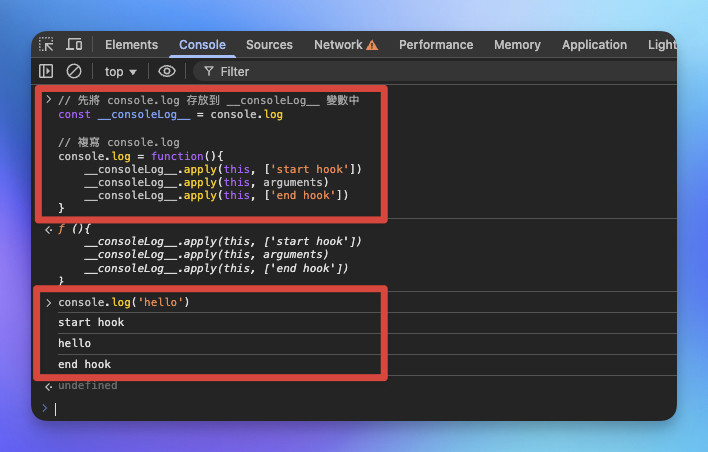Click the 'undefined' return value
Screen dimensions: 708x452
88,385
